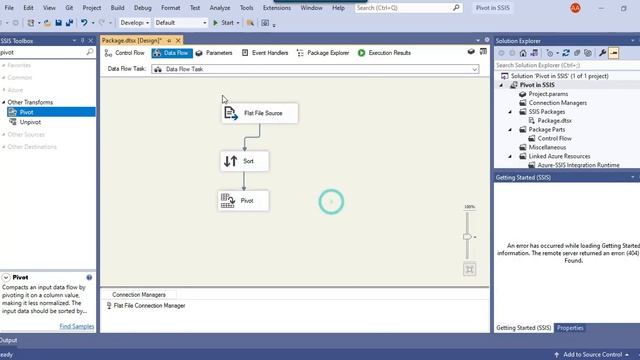Toggle pin on Package.dtsx tab
Screen dimensions: 640x360
pos(169,40)
